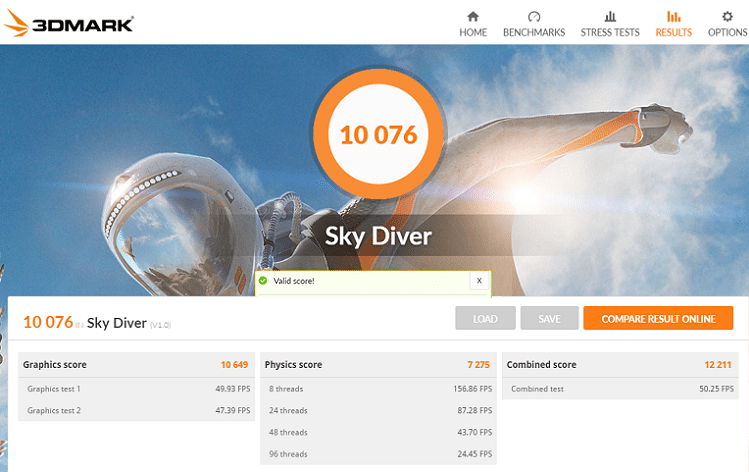Click the (V1.0) version label
This screenshot has width=749, height=472.
[160, 325]
